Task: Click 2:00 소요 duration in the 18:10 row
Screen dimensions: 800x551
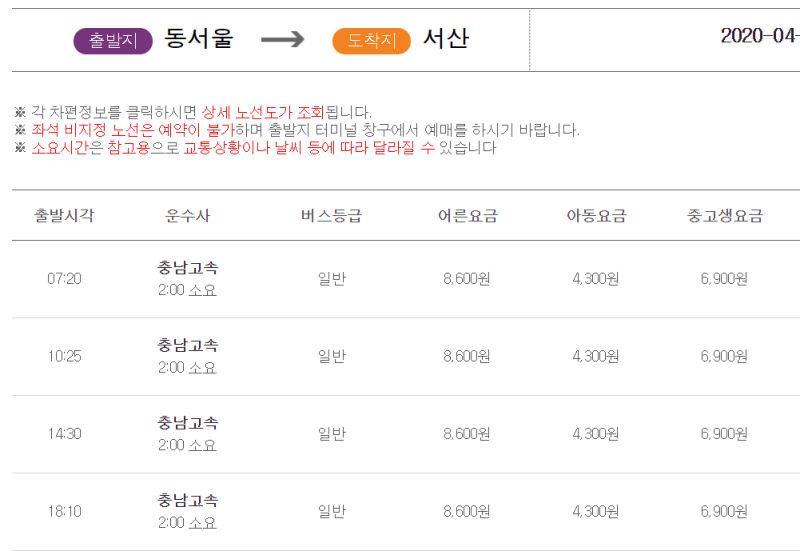Action: 187,522
